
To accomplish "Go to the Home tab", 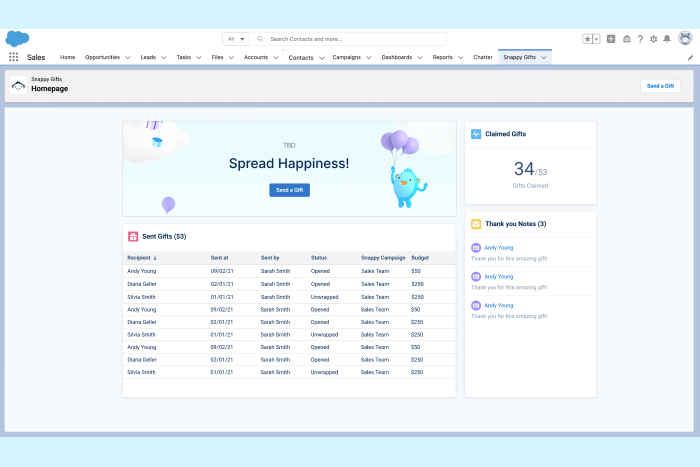I will tap(67, 58).
